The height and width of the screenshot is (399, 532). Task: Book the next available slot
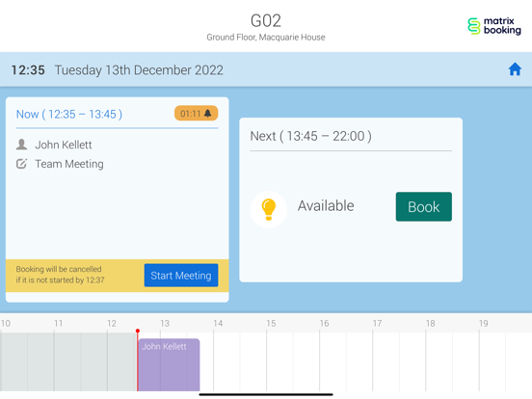point(424,206)
